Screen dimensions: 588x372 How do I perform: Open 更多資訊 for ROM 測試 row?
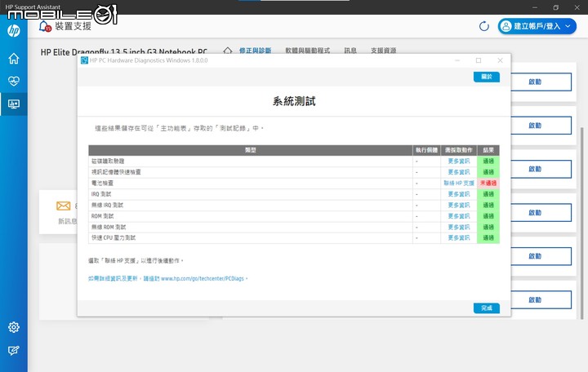click(459, 216)
